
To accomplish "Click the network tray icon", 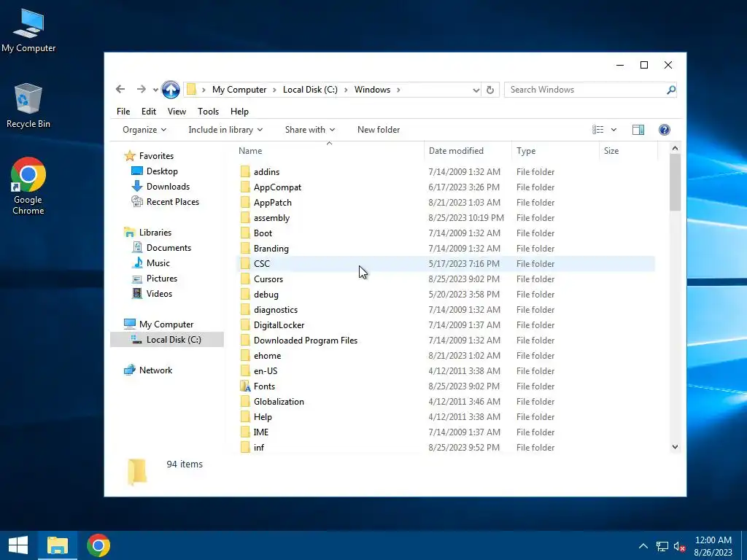I will pyautogui.click(x=662, y=546).
